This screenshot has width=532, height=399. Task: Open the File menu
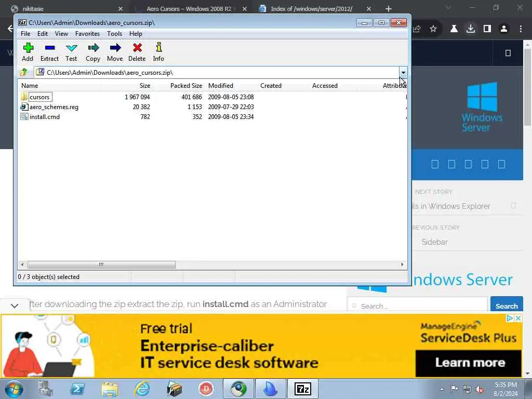coord(25,34)
